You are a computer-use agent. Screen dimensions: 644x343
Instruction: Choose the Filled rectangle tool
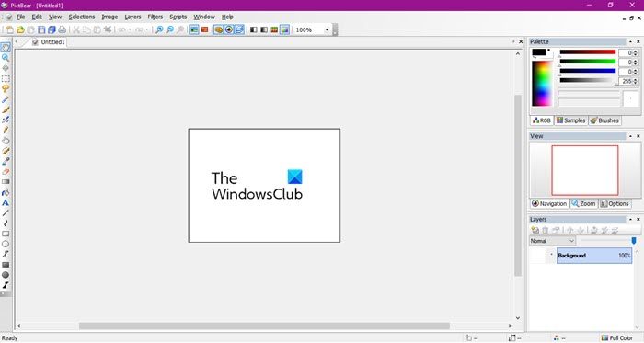tap(6, 265)
